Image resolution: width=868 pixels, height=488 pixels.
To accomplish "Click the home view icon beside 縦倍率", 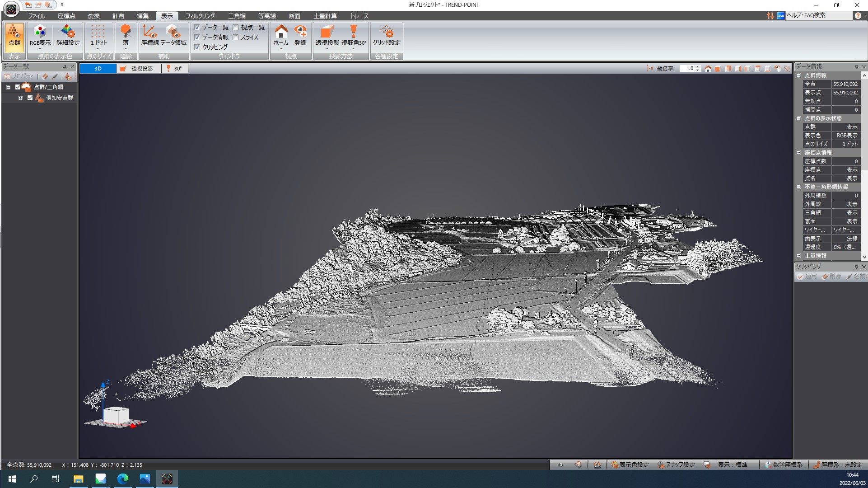I will point(708,69).
